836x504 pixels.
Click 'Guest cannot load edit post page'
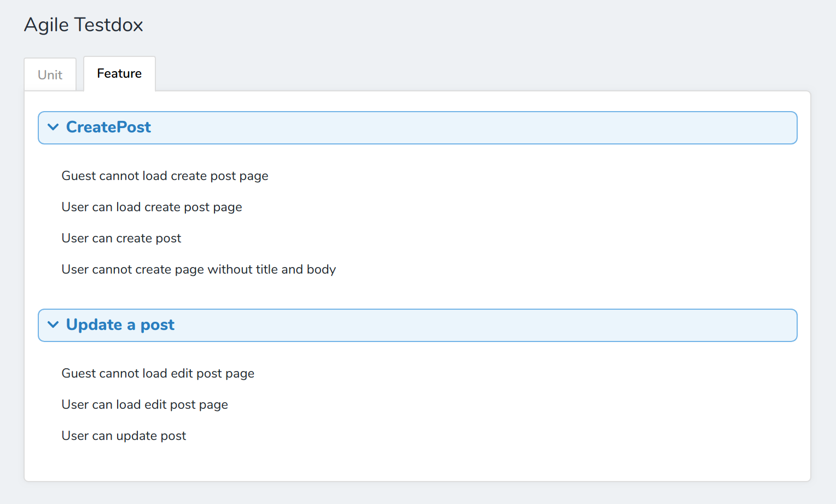(158, 374)
